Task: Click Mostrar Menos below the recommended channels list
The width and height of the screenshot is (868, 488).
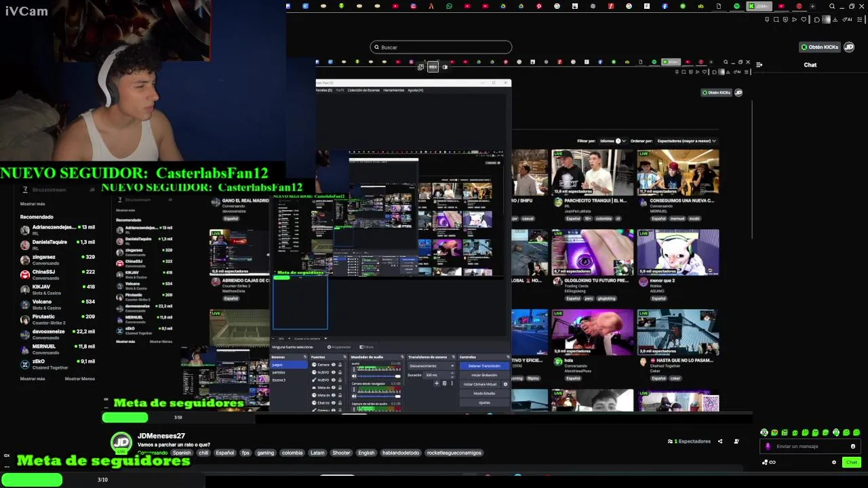Action: tap(80, 379)
